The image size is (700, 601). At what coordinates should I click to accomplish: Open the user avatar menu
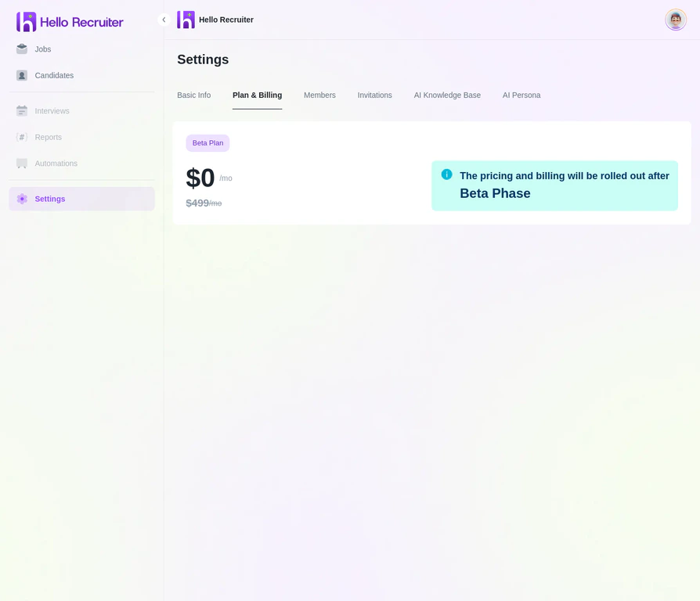tap(675, 20)
